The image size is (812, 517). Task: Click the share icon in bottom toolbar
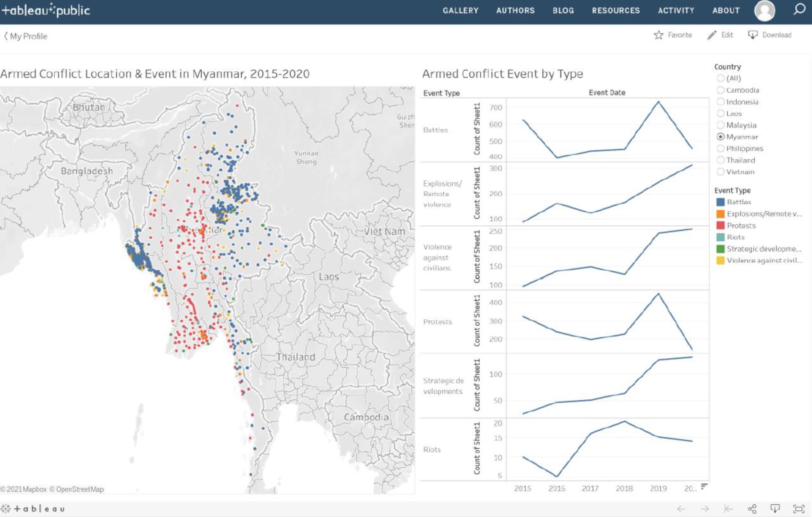click(752, 509)
